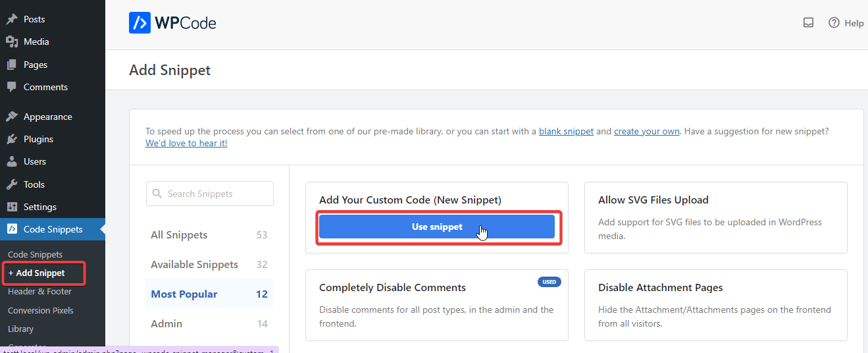Click the Users person icon
This screenshot has height=353, width=868.
click(12, 161)
